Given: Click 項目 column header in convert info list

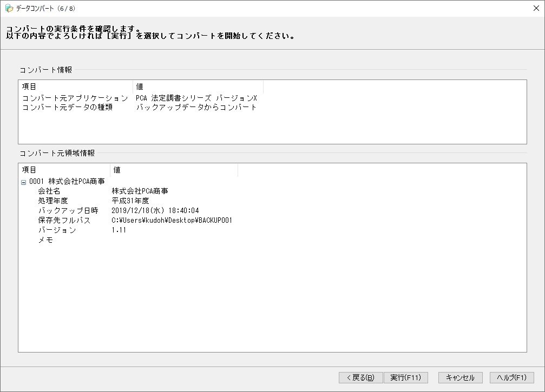Looking at the screenshot, I should (x=76, y=87).
